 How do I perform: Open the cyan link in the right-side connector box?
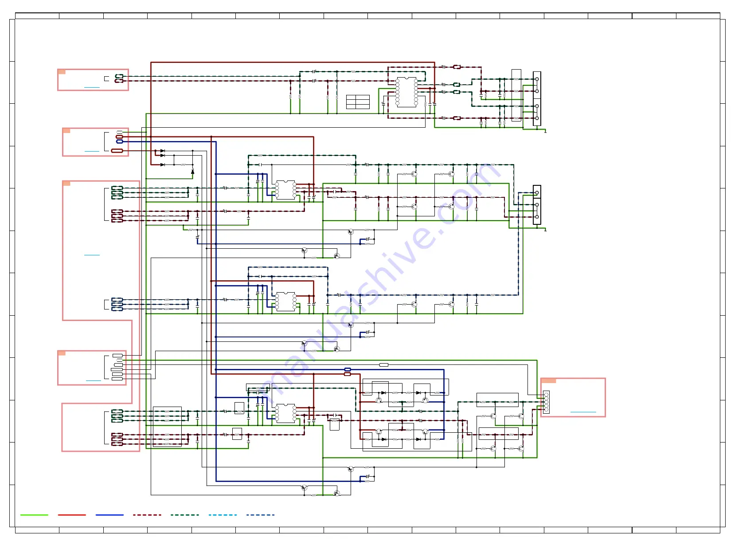tap(583, 412)
